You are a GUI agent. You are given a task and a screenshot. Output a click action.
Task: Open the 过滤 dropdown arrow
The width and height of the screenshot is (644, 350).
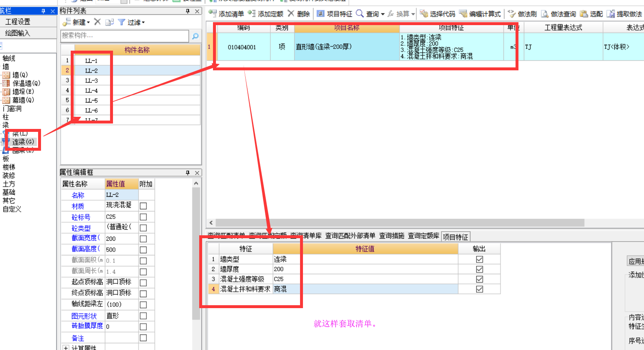coord(143,23)
